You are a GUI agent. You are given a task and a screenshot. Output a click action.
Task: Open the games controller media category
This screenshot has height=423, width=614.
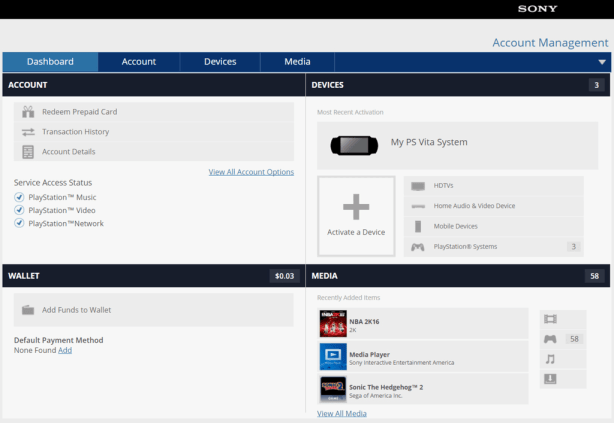coord(550,339)
